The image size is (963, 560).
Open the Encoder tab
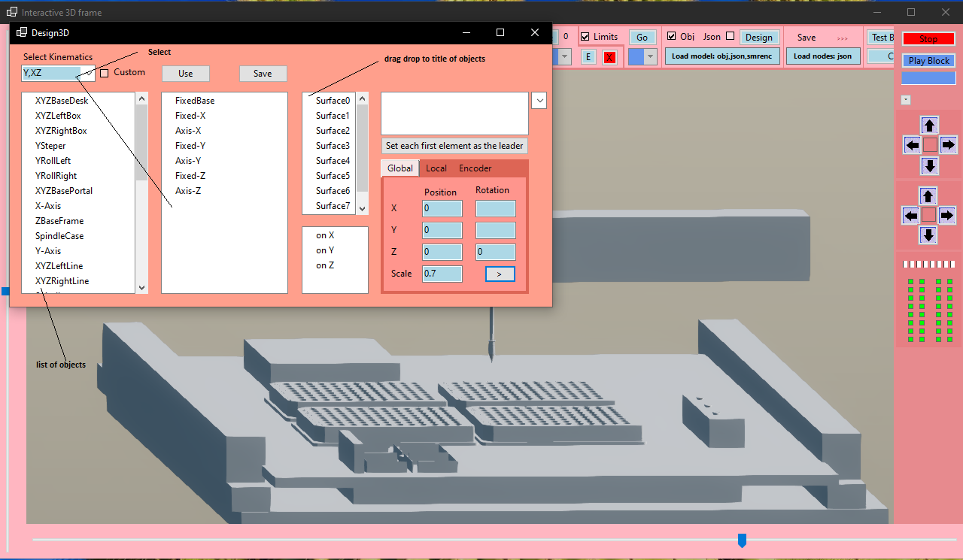click(x=475, y=168)
